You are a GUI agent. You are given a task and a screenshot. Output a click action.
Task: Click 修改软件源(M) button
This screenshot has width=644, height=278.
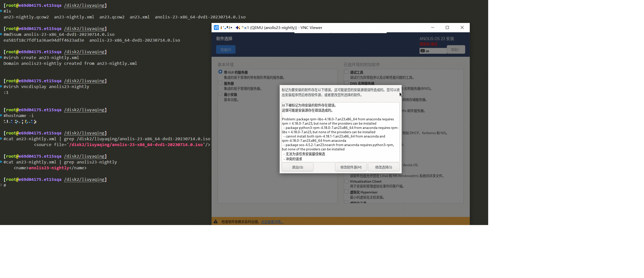(351, 167)
